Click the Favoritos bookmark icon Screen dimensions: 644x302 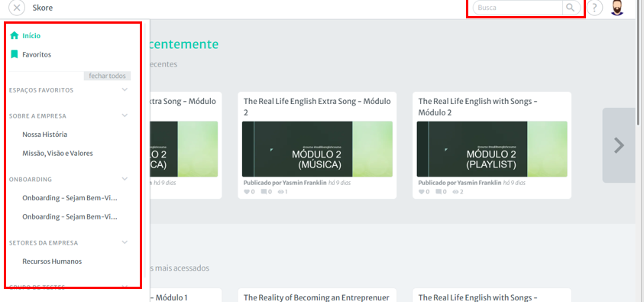15,54
